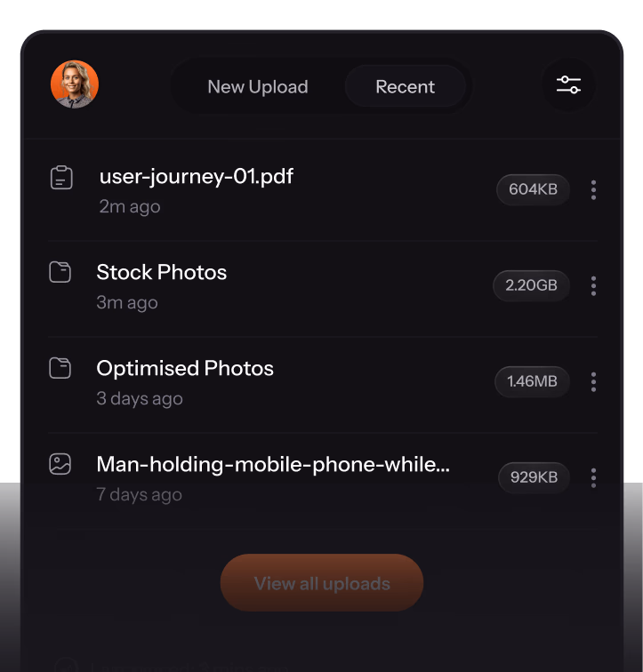643x672 pixels.
Task: Open the Stock Photos folder name
Action: [x=162, y=272]
